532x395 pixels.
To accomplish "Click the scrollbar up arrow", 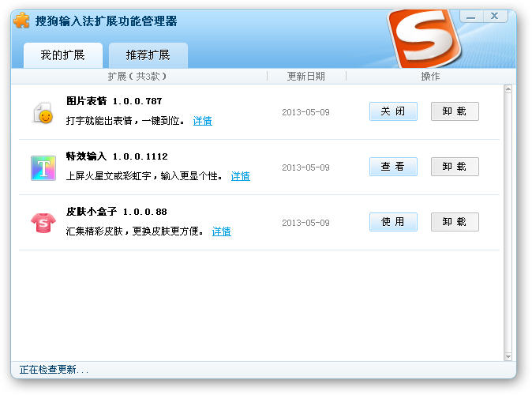I will (508, 90).
